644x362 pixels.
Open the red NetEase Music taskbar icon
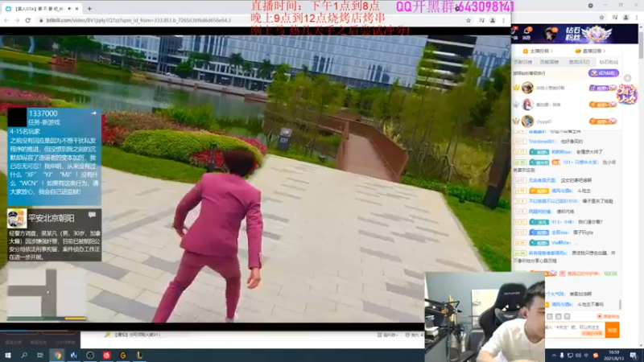coord(106,356)
